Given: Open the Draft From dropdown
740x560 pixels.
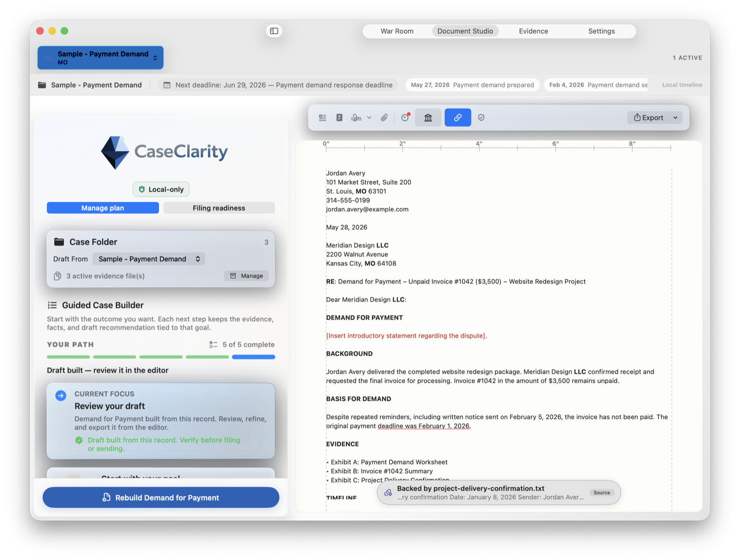Looking at the screenshot, I should 149,259.
